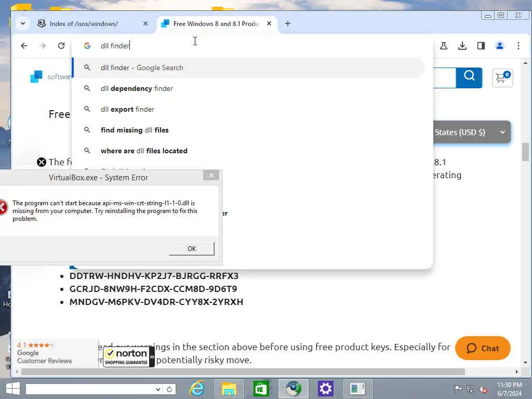The image size is (532, 399).
Task: Reload the current page
Action: tap(61, 46)
